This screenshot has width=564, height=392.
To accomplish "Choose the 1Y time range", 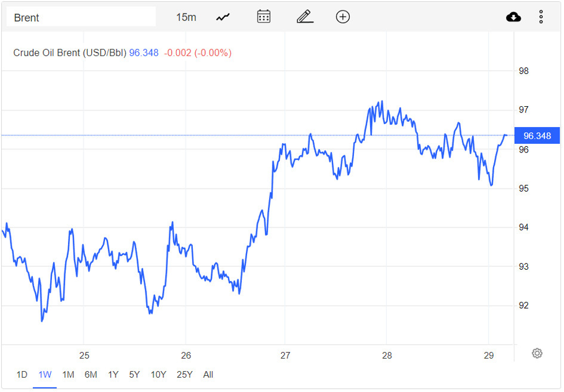I will coord(113,375).
